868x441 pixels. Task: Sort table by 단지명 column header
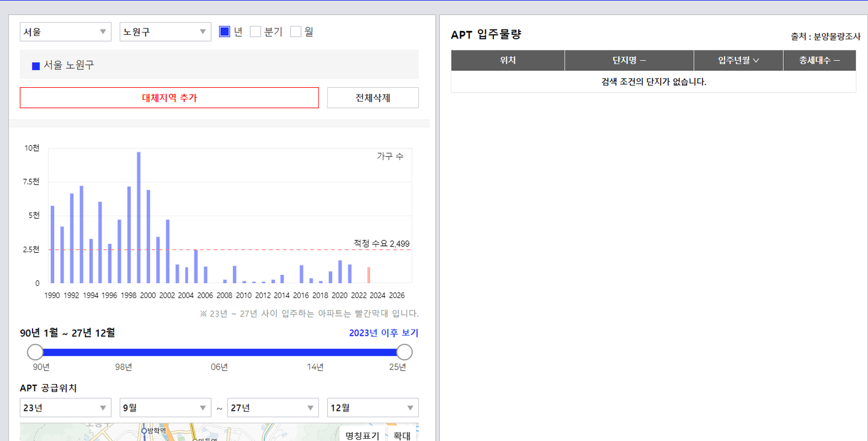point(629,60)
